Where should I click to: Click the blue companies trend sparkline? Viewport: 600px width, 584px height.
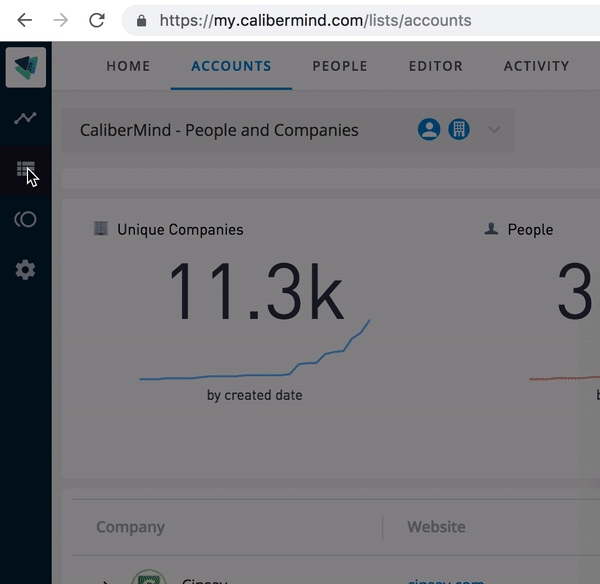coord(254,350)
